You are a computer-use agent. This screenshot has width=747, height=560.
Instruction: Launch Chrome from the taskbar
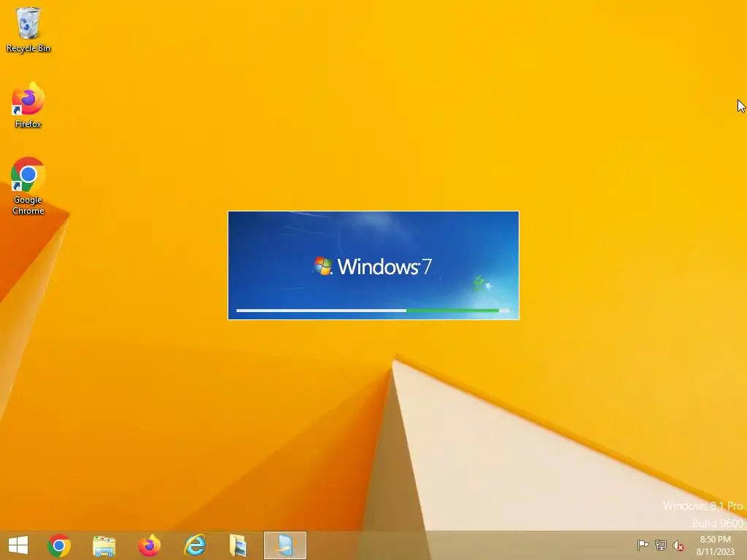(x=59, y=545)
